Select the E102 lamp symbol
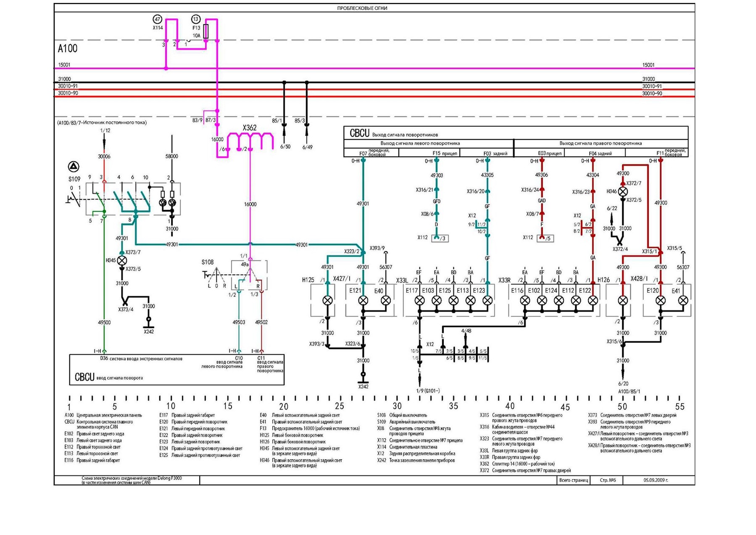The width and height of the screenshot is (756, 535). pos(542,300)
